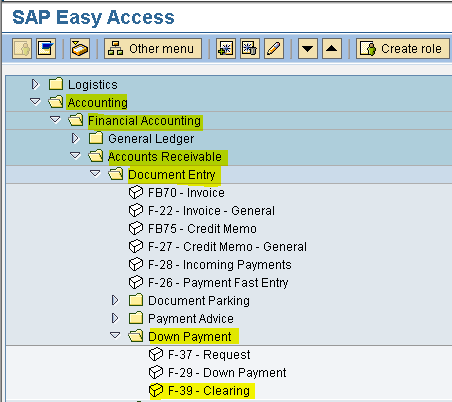
Task: Select the Down Payment tree entry
Action: (x=190, y=337)
